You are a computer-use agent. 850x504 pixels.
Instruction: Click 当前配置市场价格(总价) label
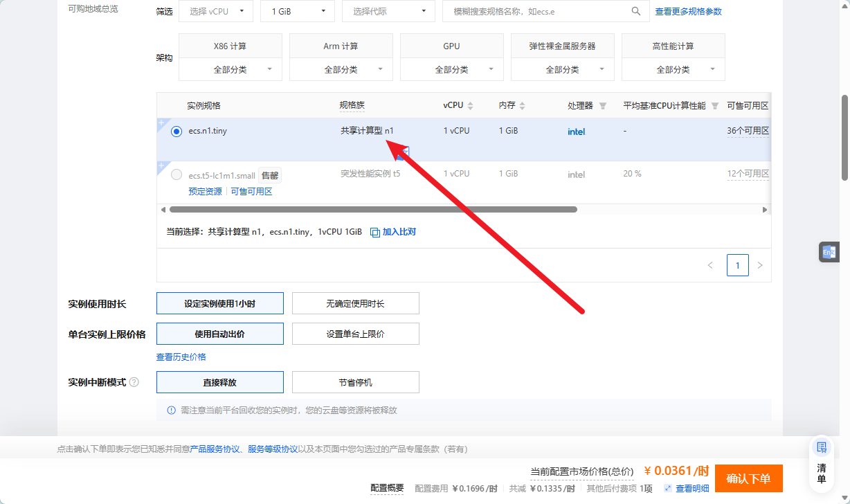[x=582, y=471]
